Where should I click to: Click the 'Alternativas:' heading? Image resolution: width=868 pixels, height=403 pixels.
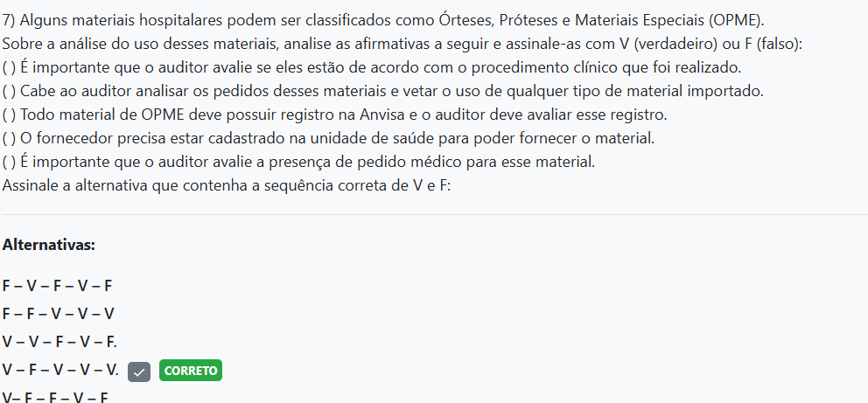(49, 245)
